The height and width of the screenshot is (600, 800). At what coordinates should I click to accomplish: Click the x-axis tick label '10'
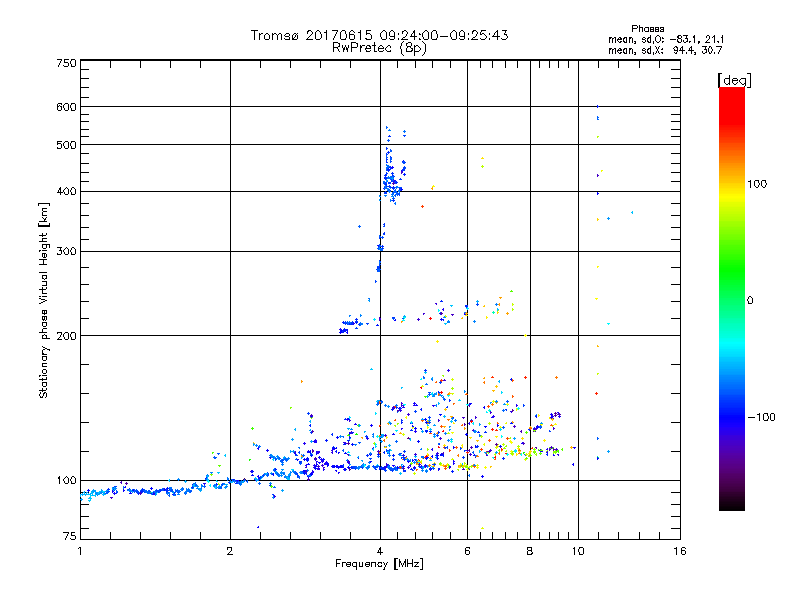point(578,551)
